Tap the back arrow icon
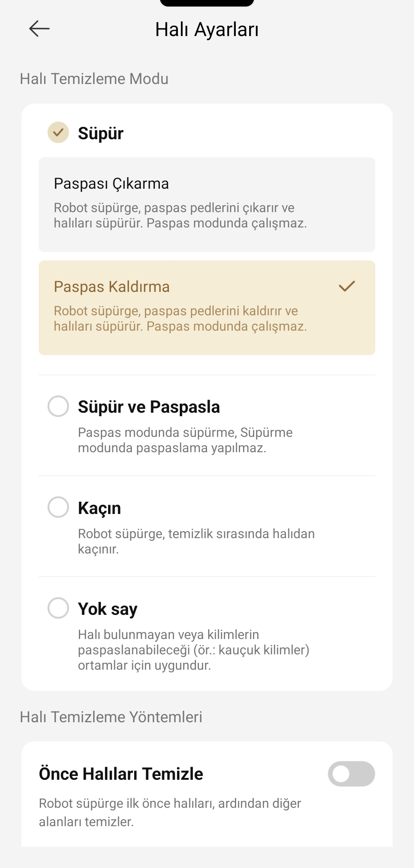Image resolution: width=414 pixels, height=868 pixels. click(x=39, y=29)
